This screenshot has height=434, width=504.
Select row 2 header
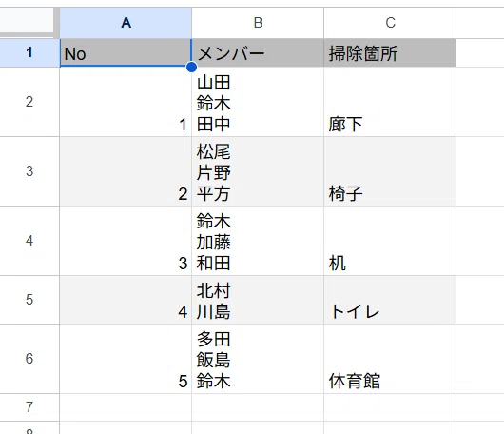pos(29,102)
